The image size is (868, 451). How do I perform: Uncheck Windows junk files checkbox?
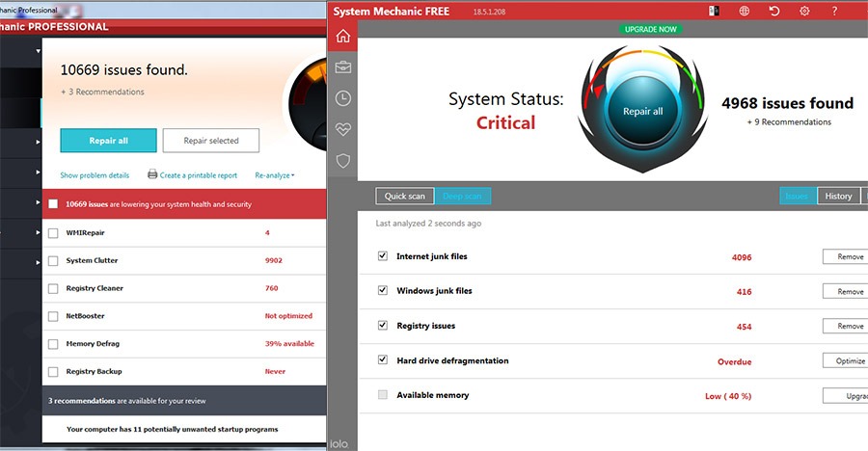click(383, 290)
